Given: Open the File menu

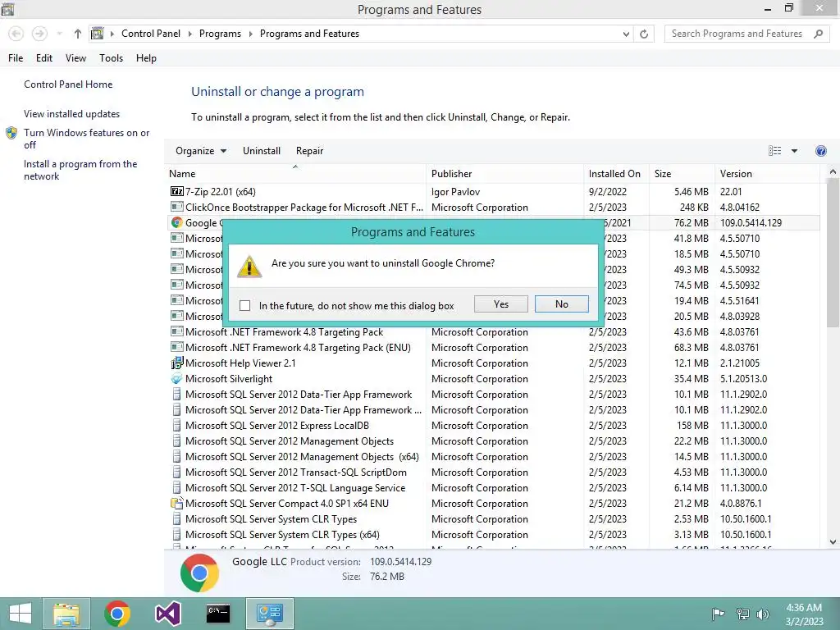Looking at the screenshot, I should click(16, 58).
